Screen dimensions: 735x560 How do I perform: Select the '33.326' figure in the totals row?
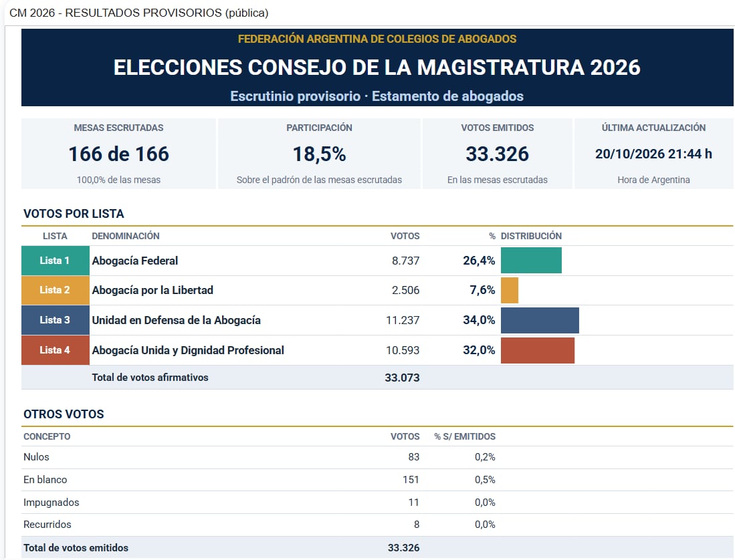pyautogui.click(x=403, y=548)
